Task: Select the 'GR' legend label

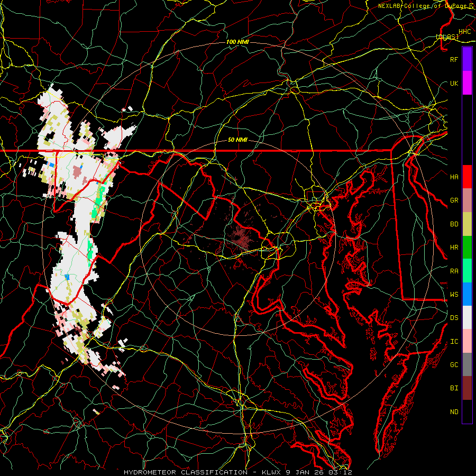Action: (x=454, y=200)
